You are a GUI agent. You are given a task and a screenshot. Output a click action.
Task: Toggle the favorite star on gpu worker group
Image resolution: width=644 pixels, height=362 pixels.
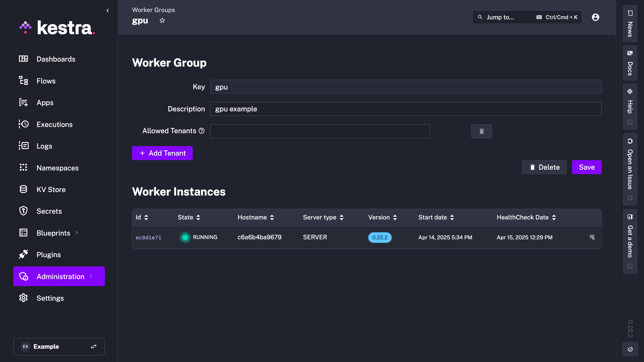click(162, 20)
